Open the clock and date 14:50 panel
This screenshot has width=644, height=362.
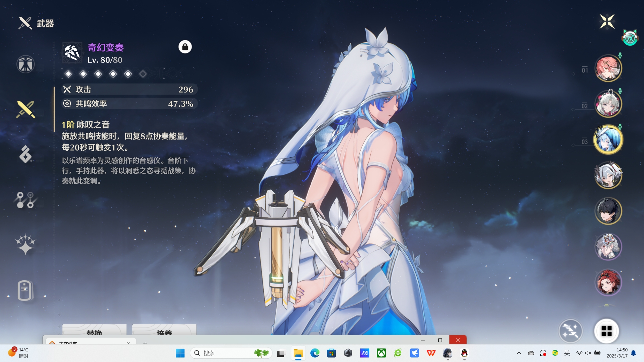click(617, 353)
